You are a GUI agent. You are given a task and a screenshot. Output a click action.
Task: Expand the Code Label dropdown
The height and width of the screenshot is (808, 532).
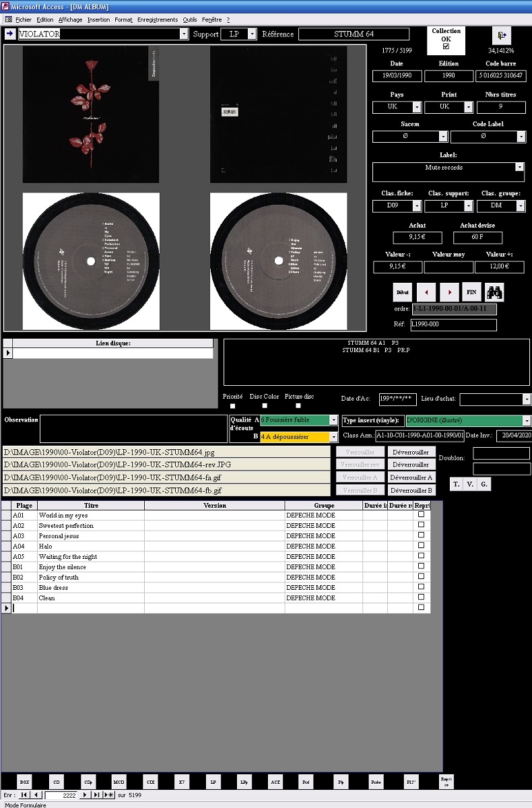(x=521, y=136)
